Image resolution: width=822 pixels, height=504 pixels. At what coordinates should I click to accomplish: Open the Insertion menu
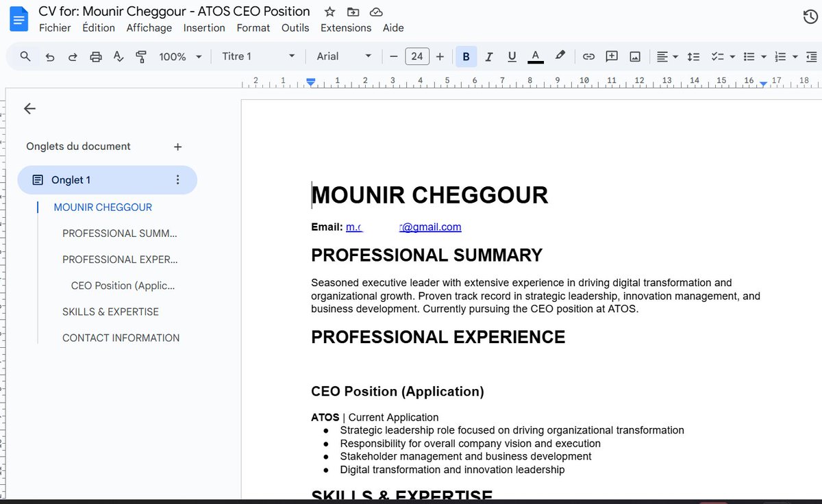204,28
